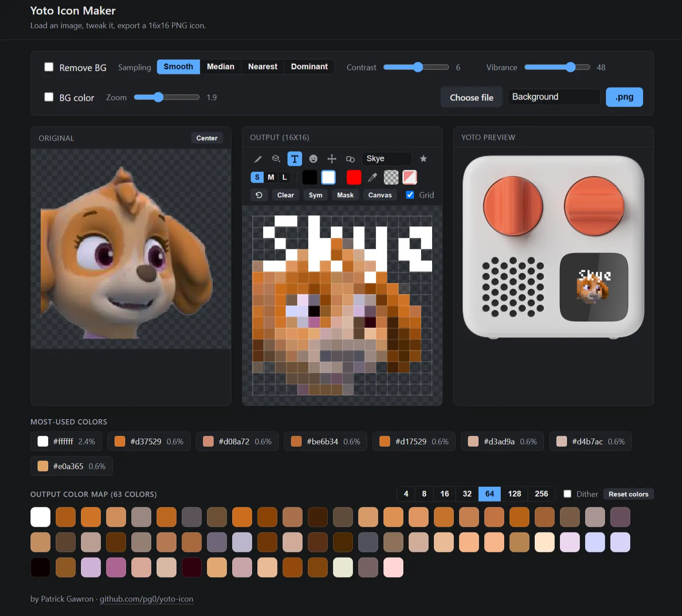
Task: Click the #d4b7ac most-used color chip
Action: 590,441
